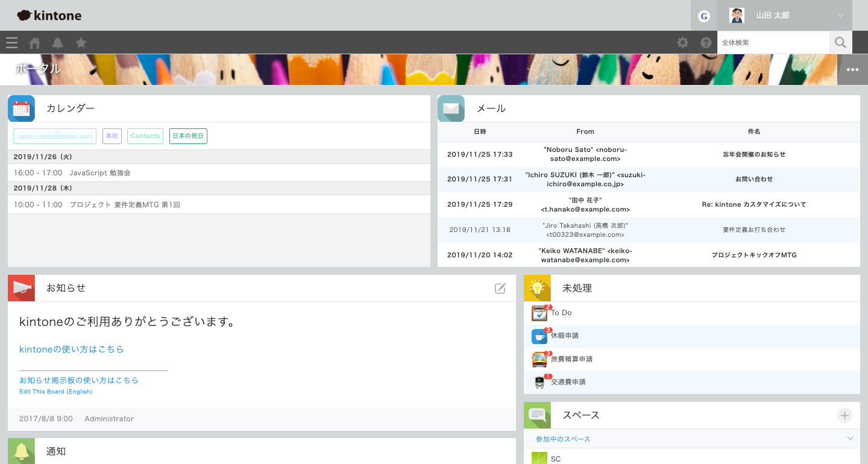Open the hamburger navigation menu
The height and width of the screenshot is (464, 868).
pos(11,43)
